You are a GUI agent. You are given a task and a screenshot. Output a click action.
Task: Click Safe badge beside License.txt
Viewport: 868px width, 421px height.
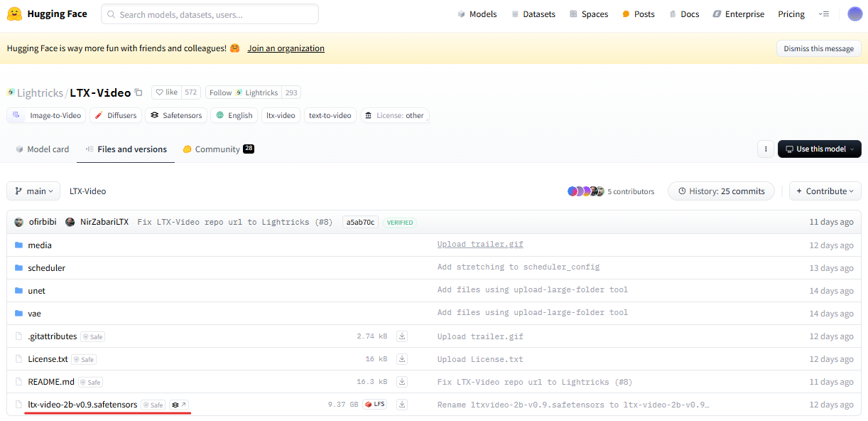tap(83, 359)
